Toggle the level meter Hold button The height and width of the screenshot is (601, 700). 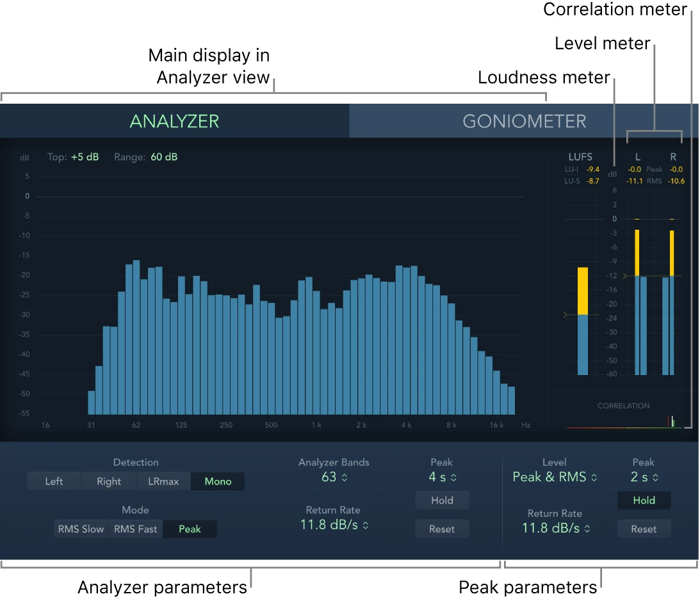644,501
